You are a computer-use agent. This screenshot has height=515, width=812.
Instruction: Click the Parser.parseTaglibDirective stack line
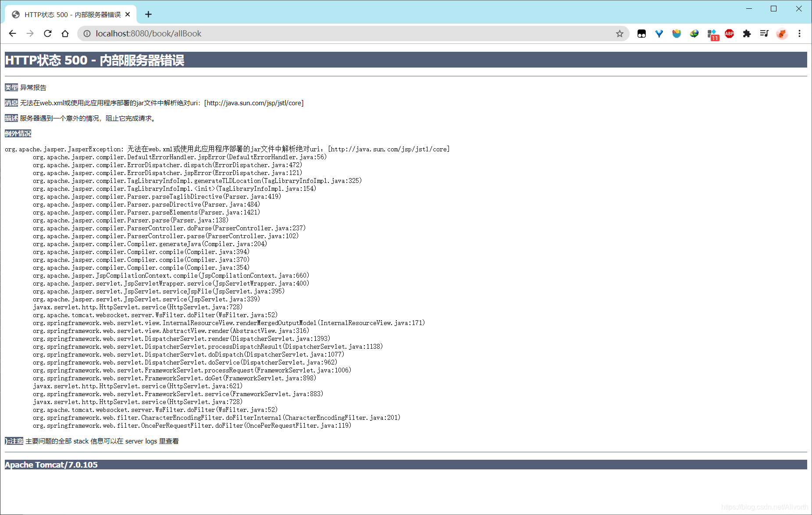(x=157, y=197)
